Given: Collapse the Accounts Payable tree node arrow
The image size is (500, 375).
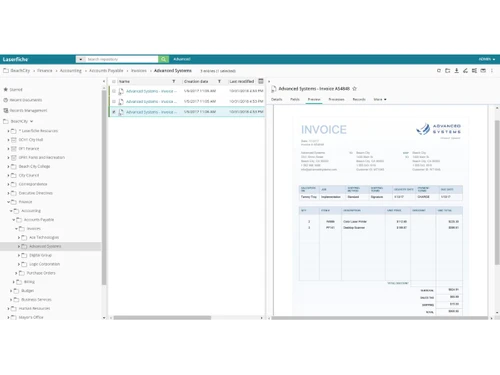Looking at the screenshot, I should point(14,220).
